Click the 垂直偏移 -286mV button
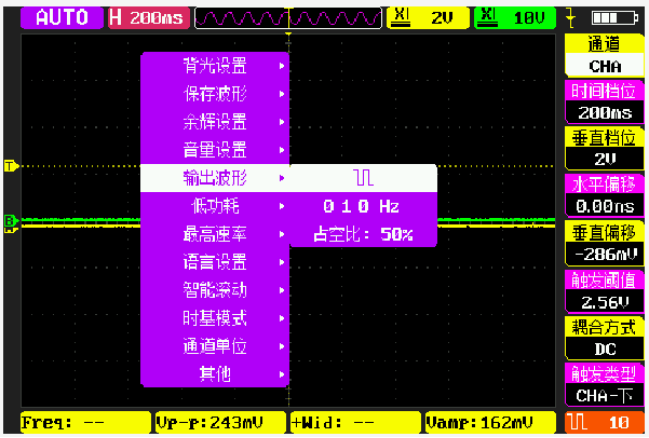Image resolution: width=649 pixels, height=438 pixels. click(x=604, y=243)
